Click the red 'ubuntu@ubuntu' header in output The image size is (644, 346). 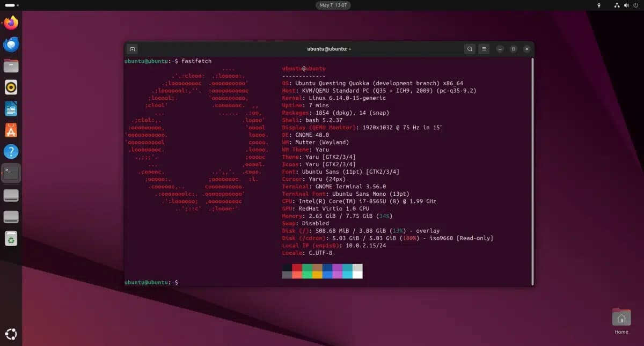[x=304, y=69]
